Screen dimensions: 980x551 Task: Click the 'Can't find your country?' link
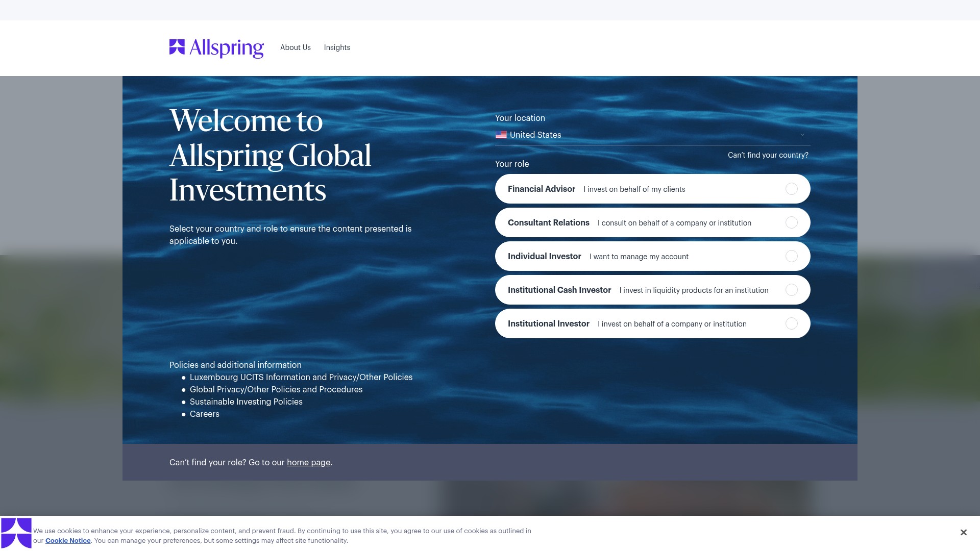point(768,155)
